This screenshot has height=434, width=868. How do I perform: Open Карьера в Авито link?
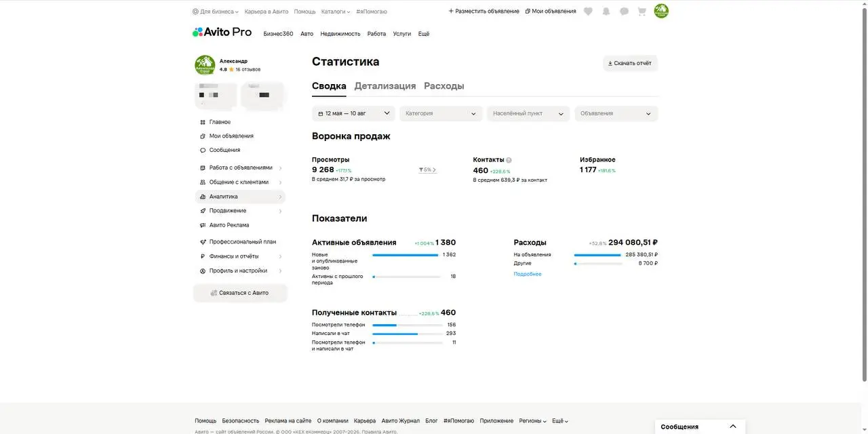click(267, 12)
